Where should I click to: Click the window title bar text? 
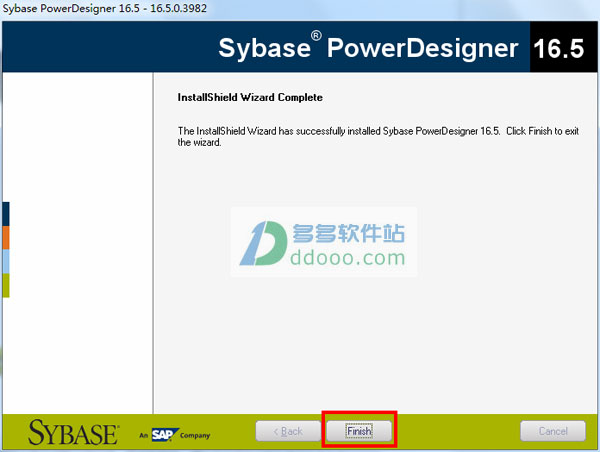click(x=104, y=8)
